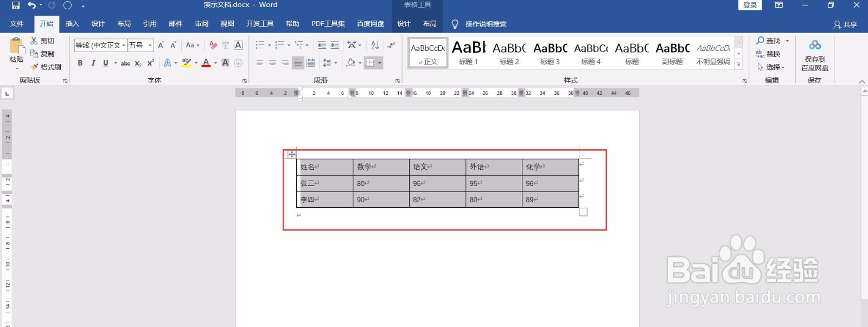
Task: Apply the 副标题 subtitle style
Action: click(x=673, y=53)
